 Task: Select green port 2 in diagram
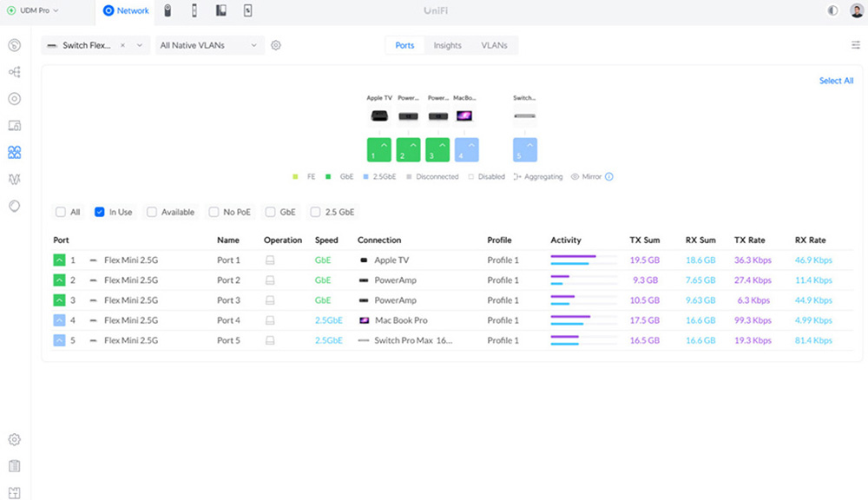coord(409,150)
